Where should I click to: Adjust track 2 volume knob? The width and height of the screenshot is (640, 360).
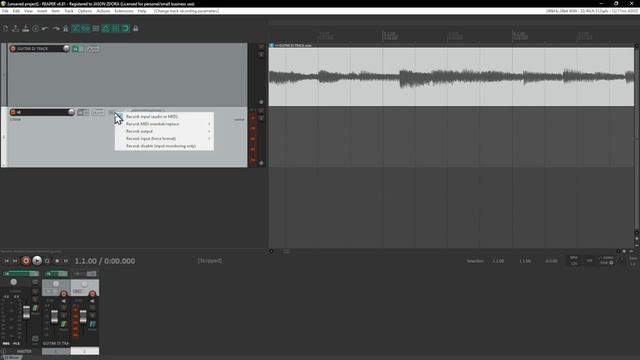tap(71, 112)
